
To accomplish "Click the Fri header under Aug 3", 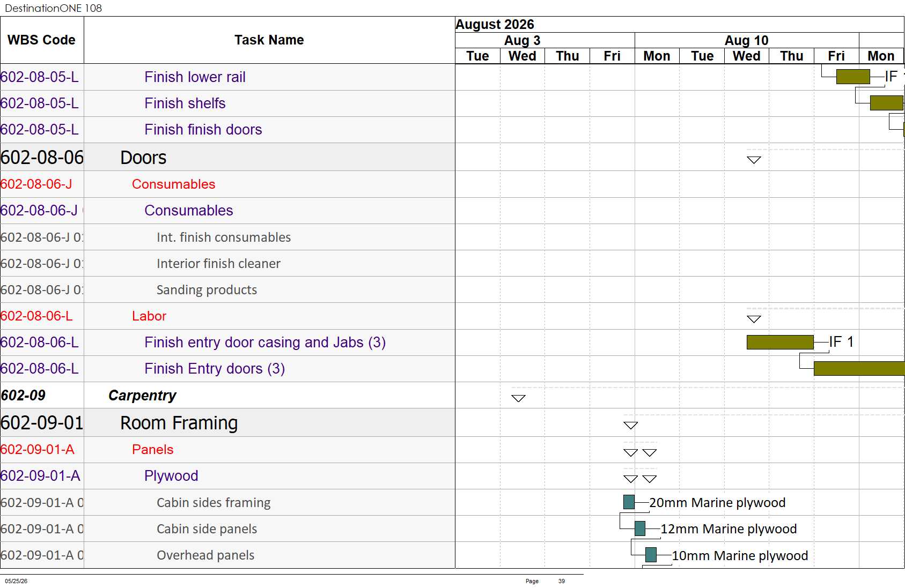I will (612, 56).
